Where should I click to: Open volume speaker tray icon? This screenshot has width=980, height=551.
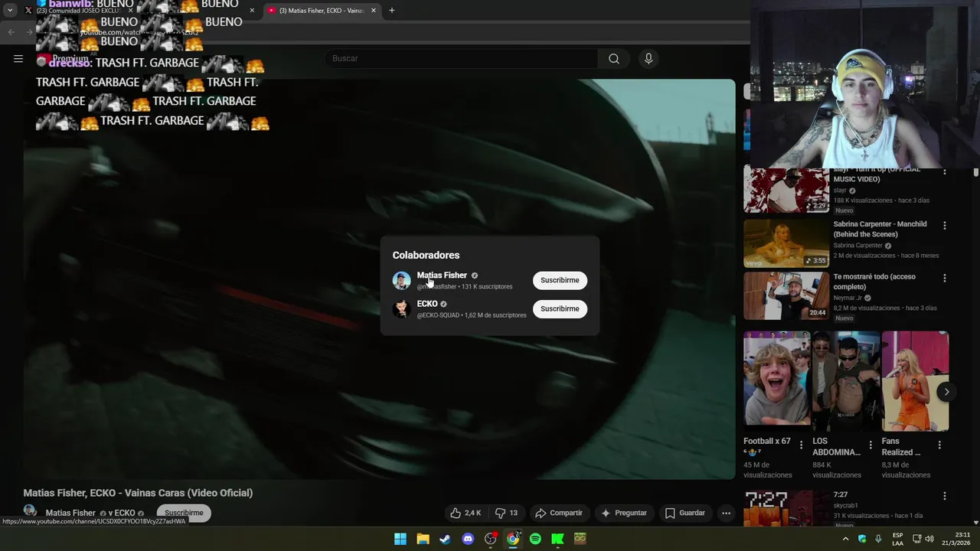[x=929, y=539]
